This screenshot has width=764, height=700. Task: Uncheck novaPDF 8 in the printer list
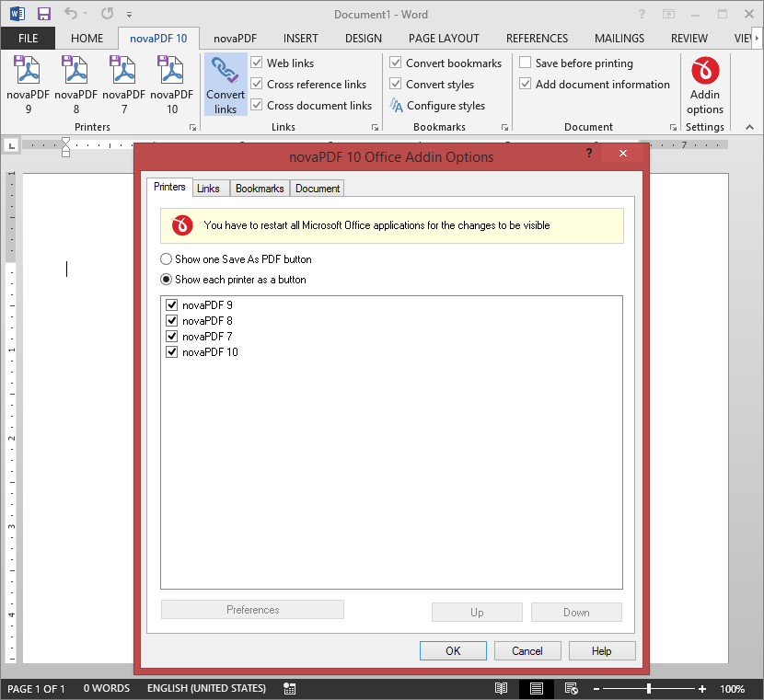(x=171, y=321)
